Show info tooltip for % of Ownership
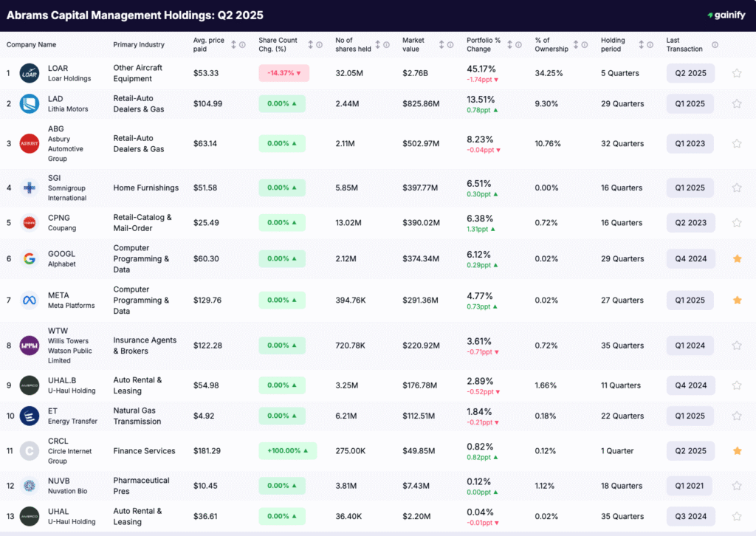 tap(585, 45)
